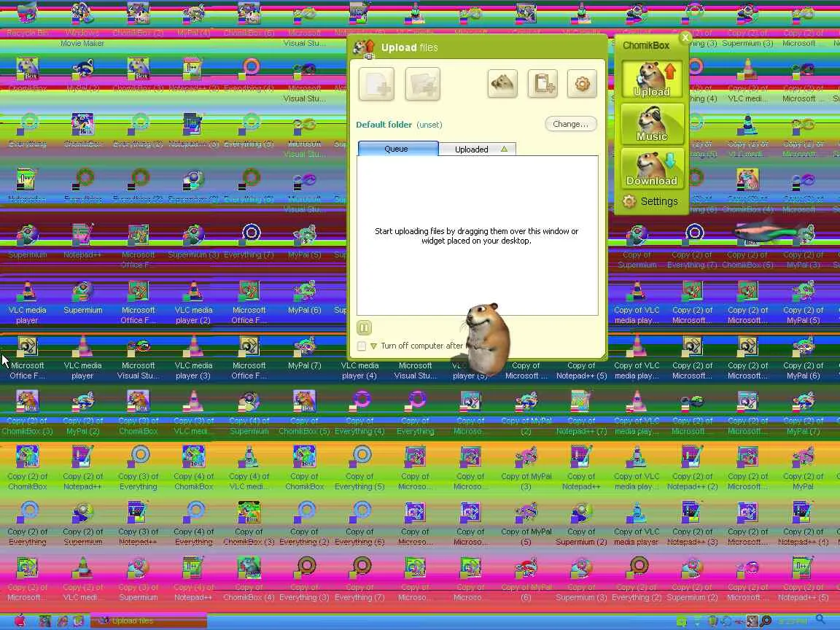
Task: Select the Copy (2) of Supermium (2) icon
Action: click(x=692, y=579)
